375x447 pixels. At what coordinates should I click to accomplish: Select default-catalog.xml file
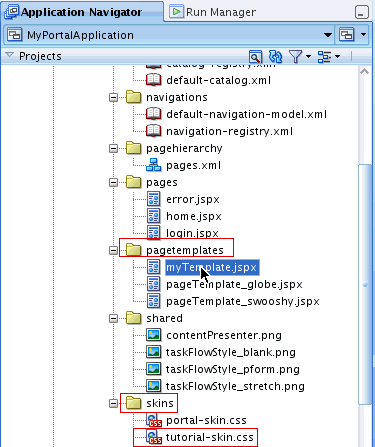point(218,80)
